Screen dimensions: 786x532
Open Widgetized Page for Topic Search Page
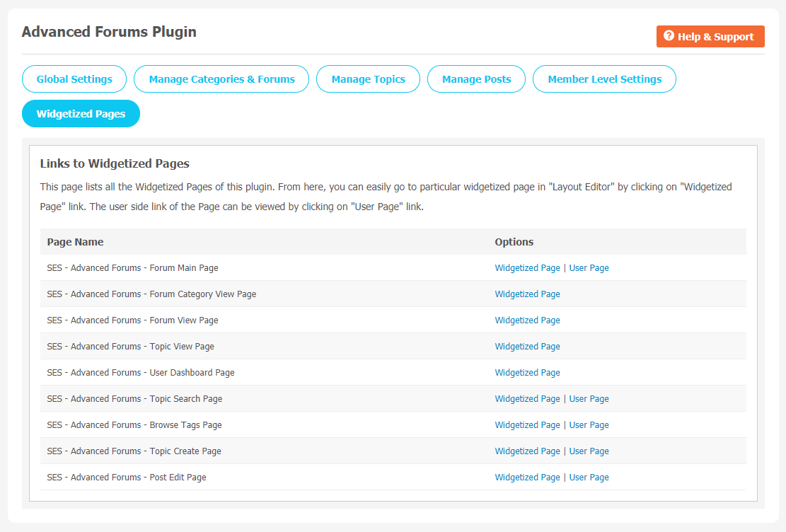tap(527, 399)
